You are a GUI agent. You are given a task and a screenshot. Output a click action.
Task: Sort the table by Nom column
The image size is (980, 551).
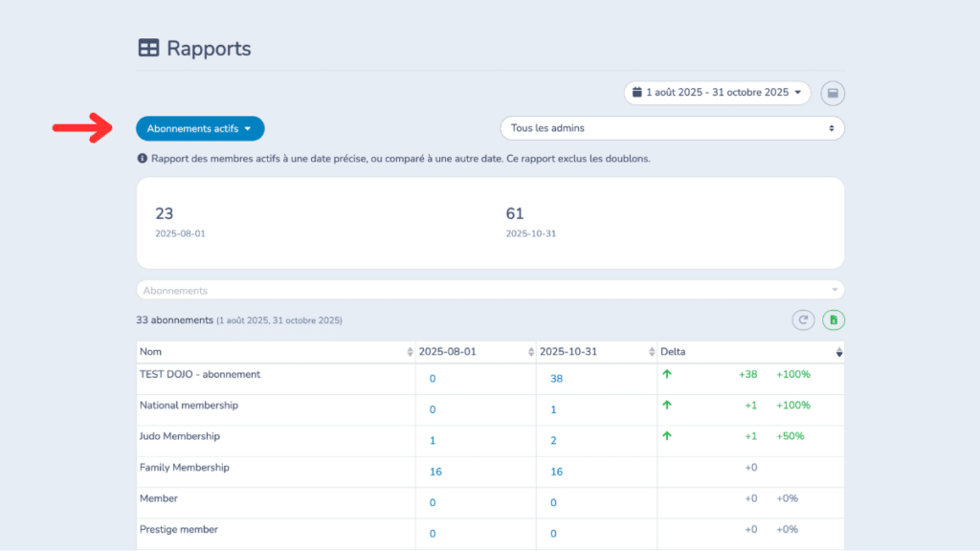[x=412, y=351]
